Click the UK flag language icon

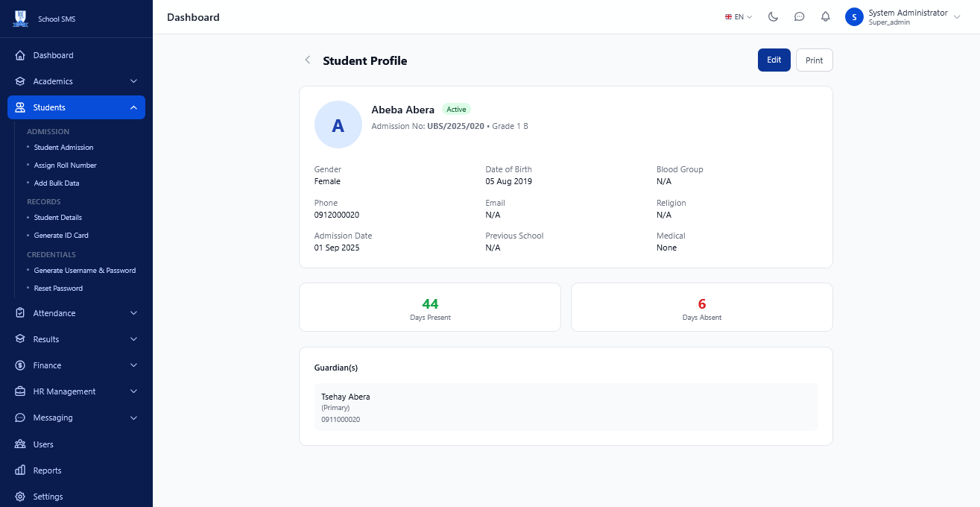pos(728,16)
